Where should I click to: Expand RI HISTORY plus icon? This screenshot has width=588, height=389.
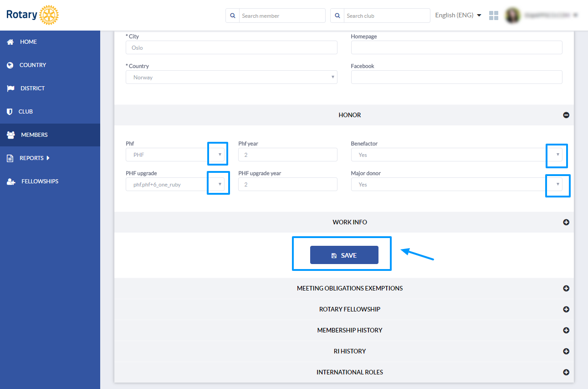(x=566, y=351)
